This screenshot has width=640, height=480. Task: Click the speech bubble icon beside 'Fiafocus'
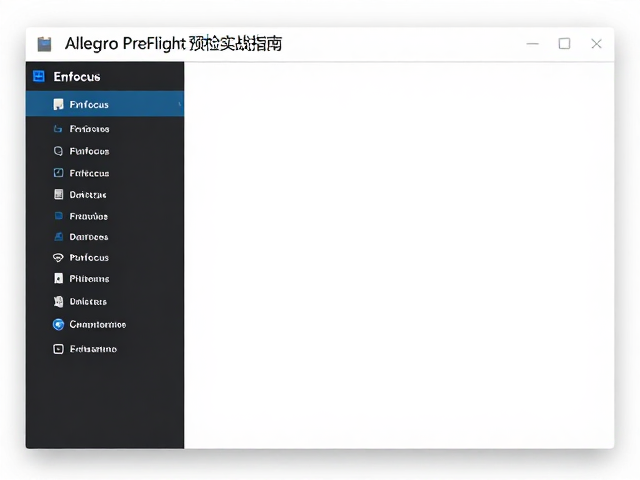(58, 151)
